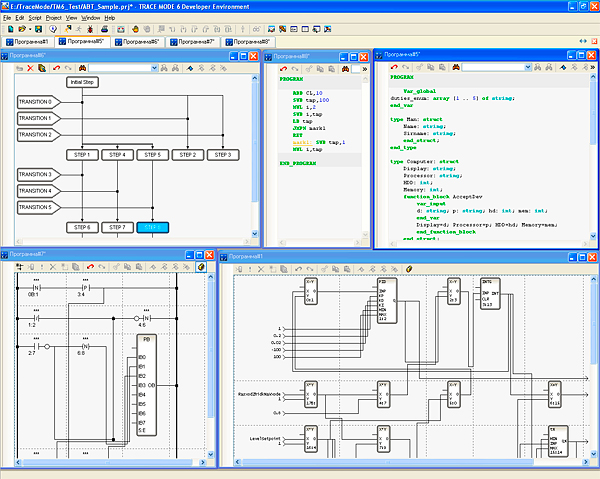Select the STEP 6 block

tap(82, 228)
